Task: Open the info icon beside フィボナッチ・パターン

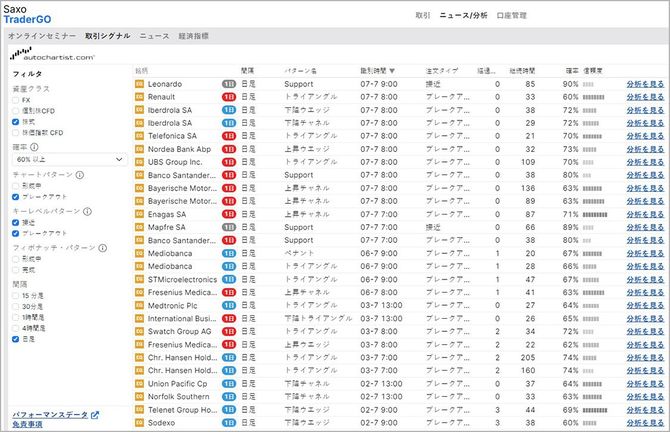Action: pyautogui.click(x=103, y=248)
